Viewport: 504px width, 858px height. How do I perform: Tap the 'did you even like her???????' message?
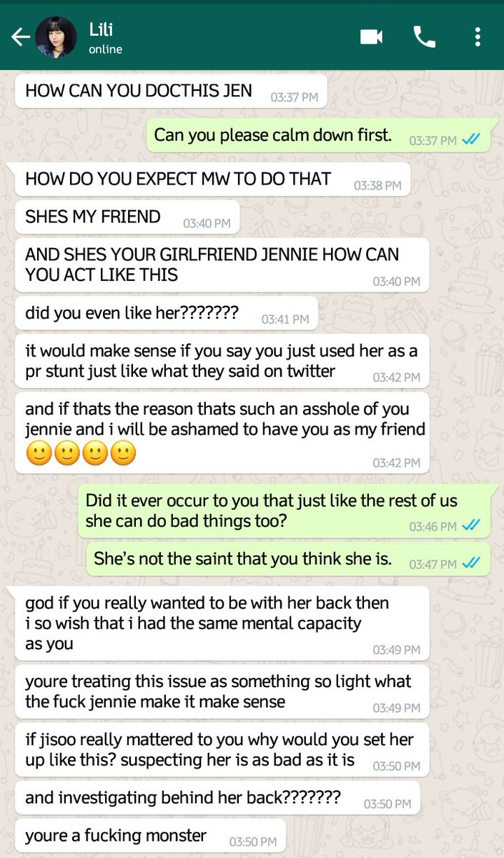pos(166,313)
